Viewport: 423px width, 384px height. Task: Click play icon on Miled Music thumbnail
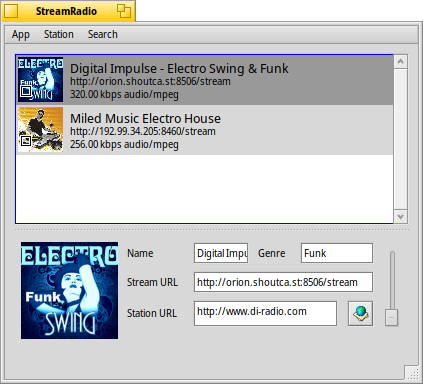point(26,141)
